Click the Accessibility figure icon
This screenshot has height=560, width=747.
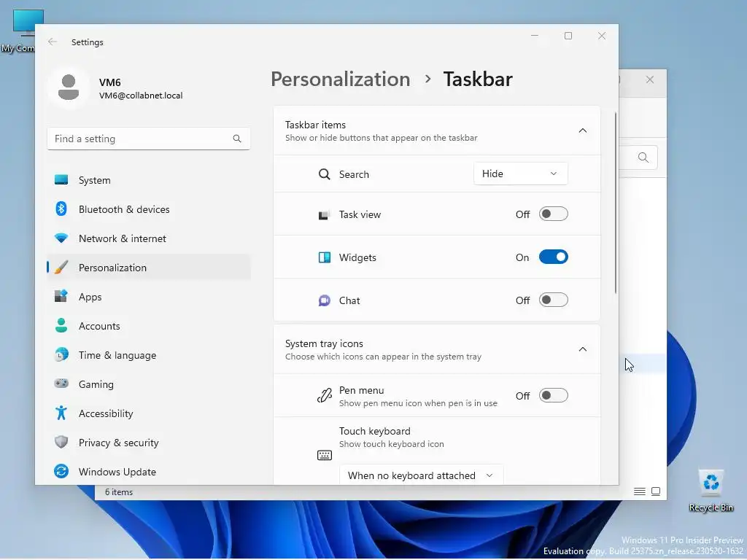(61, 413)
